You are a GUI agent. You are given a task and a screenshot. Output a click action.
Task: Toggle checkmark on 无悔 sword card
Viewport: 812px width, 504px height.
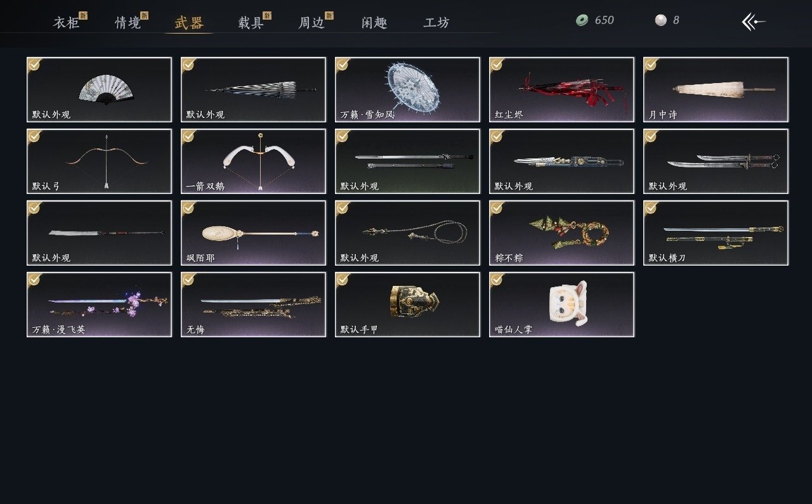coord(189,280)
